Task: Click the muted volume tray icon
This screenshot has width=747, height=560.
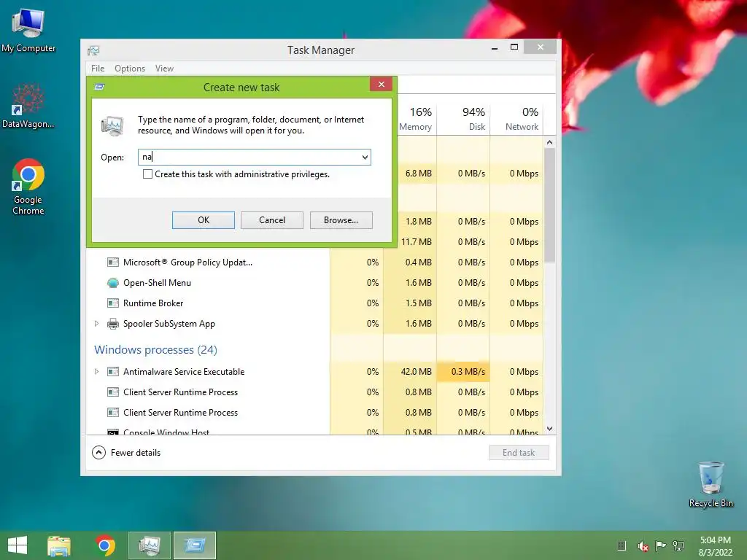Action: click(x=643, y=546)
